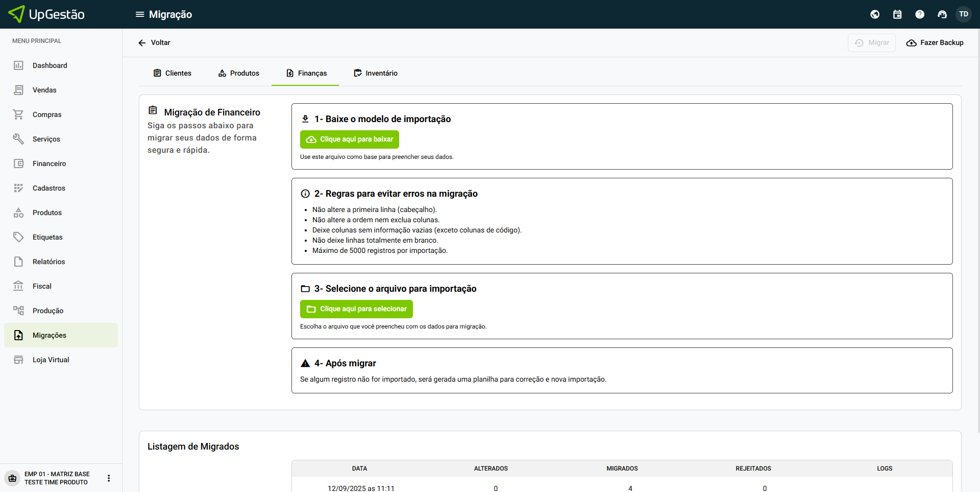Viewport: 980px width, 492px height.
Task: Open Financeiro in the main menu
Action: click(49, 163)
